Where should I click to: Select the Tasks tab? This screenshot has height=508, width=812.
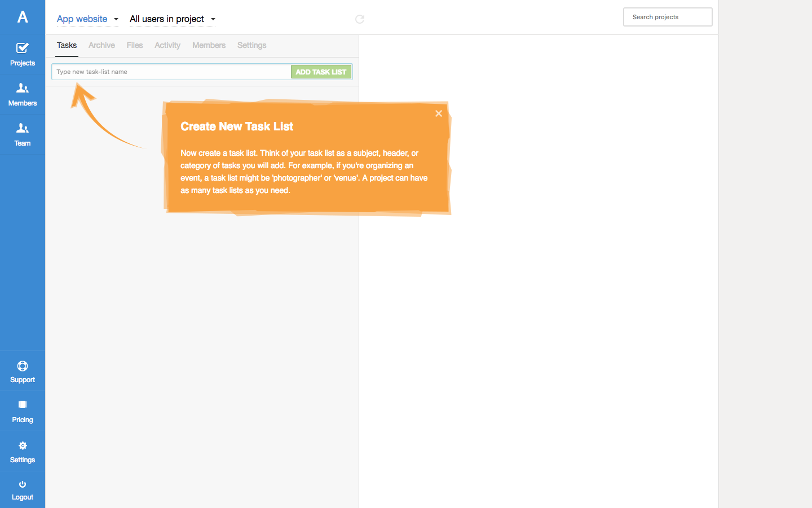(67, 45)
